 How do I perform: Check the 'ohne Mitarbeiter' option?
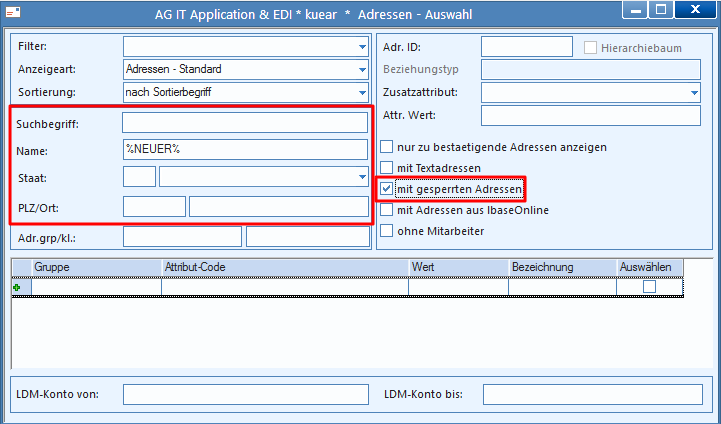(387, 231)
